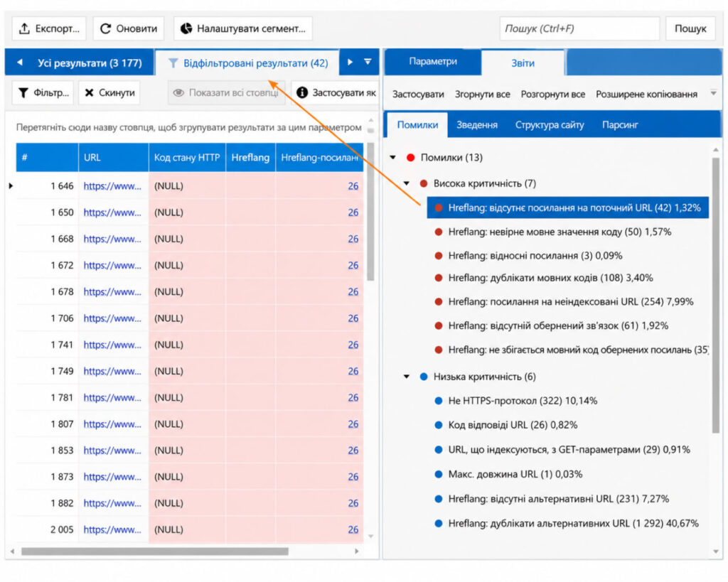Select Hreflang: відсутнє посилання на поточний URL
Screen dimensions: 728x582
567,208
